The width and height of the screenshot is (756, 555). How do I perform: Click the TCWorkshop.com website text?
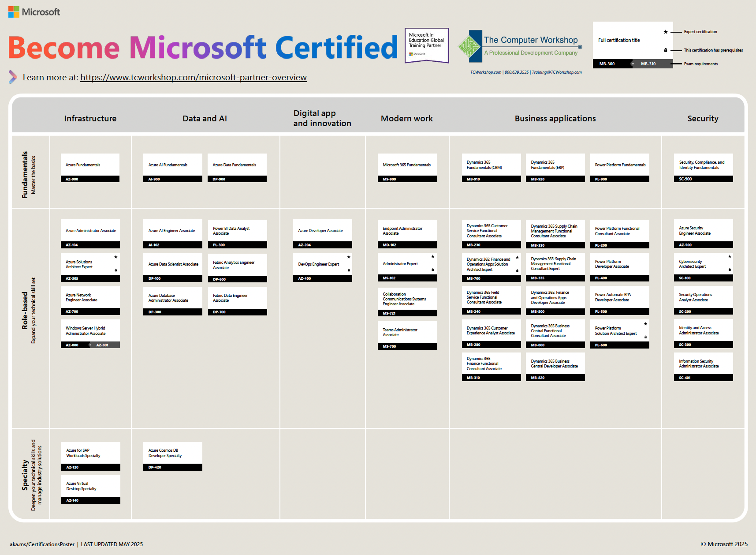click(486, 72)
